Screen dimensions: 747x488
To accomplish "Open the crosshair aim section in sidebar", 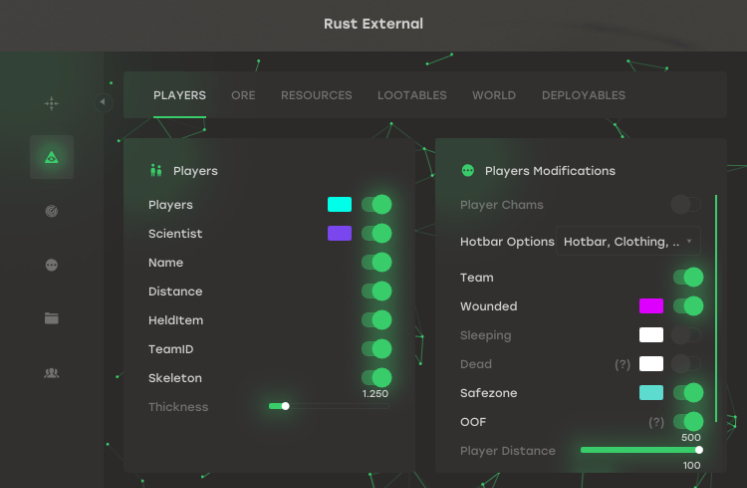I will coord(51,103).
